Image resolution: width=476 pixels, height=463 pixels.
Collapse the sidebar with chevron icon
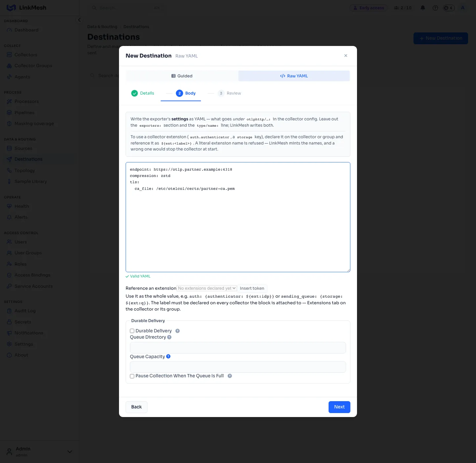pyautogui.click(x=79, y=20)
